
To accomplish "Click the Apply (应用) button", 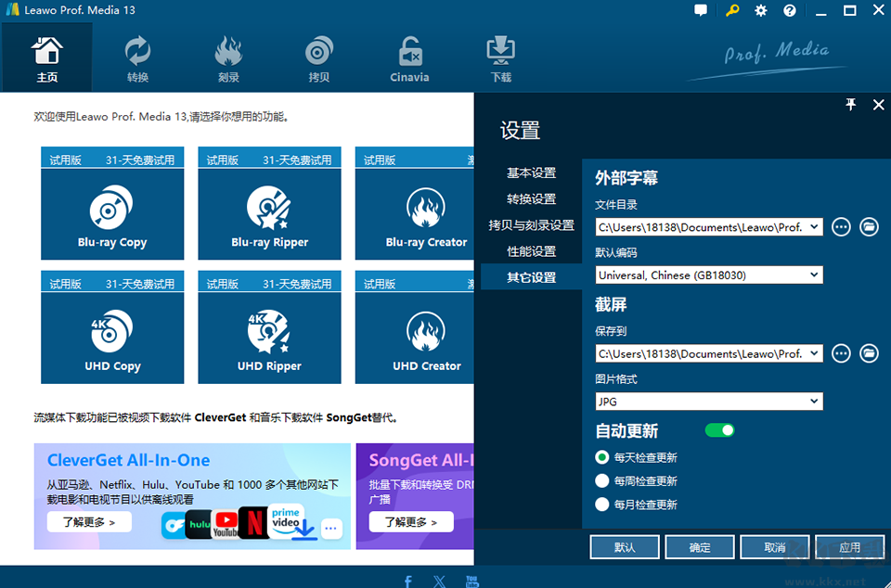I will [x=849, y=547].
